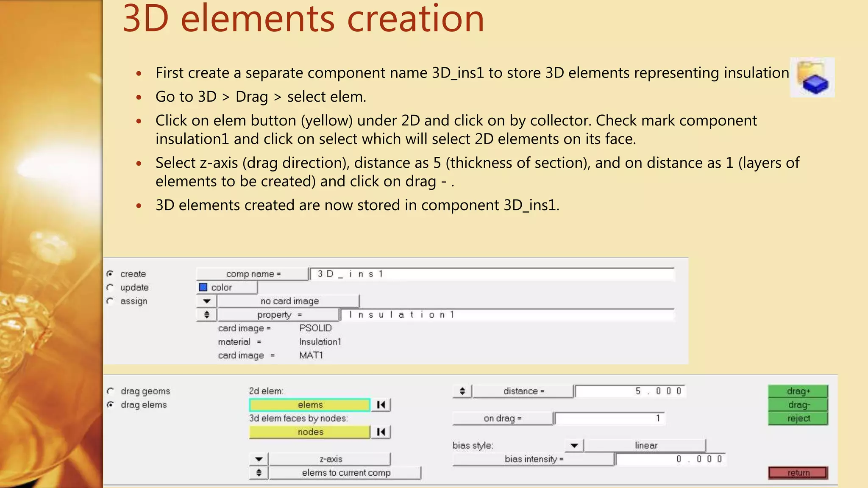Click the comp name input field
This screenshot has height=488, width=868.
pos(492,274)
